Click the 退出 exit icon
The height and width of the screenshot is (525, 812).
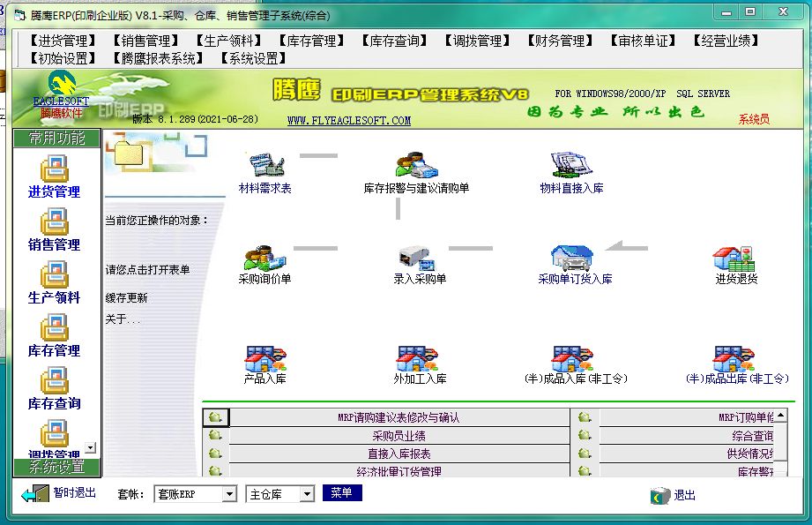point(660,496)
